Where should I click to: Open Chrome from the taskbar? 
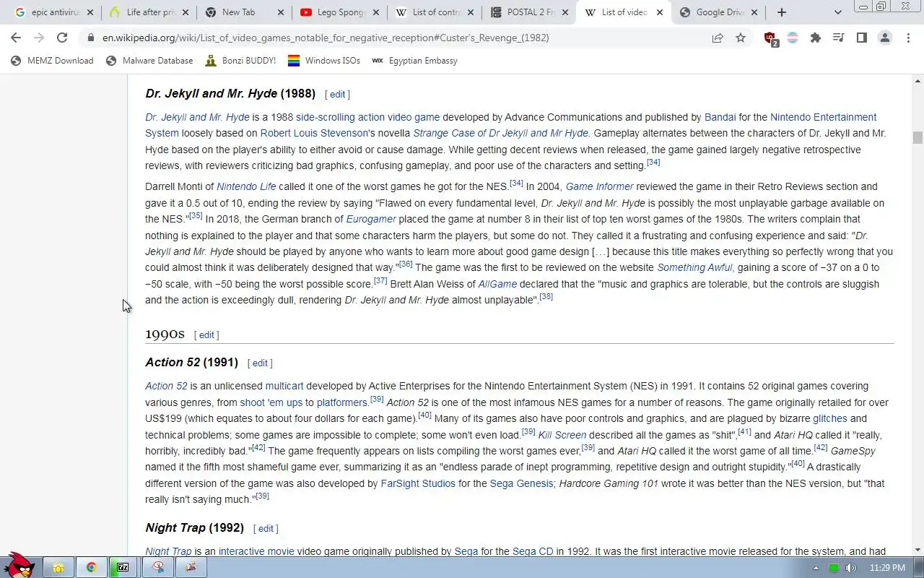(x=92, y=568)
